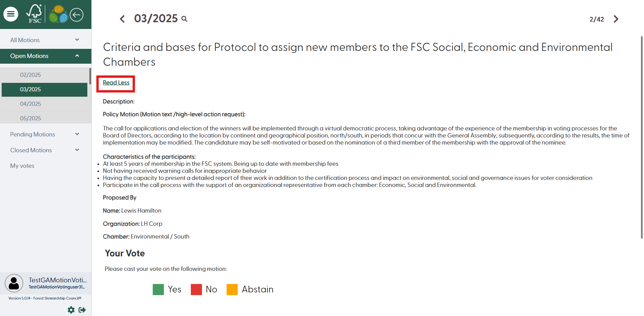The width and height of the screenshot is (644, 316).
Task: Click the Read Less link
Action: coord(116,83)
